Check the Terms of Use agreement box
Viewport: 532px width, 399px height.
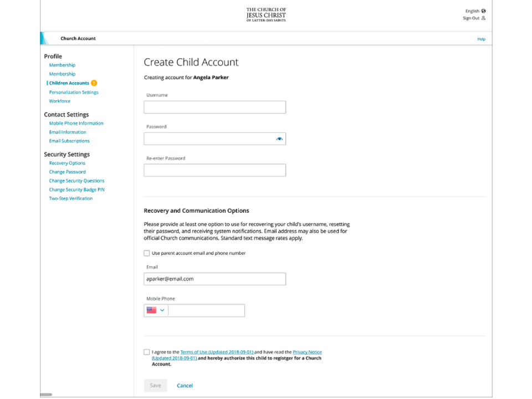coord(147,352)
